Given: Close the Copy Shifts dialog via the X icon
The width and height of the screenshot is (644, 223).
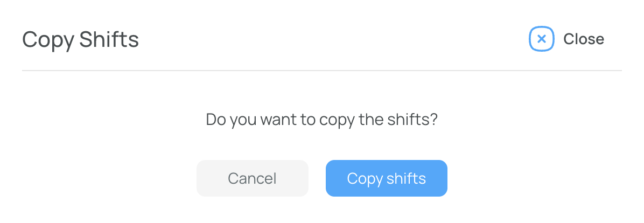Looking at the screenshot, I should 541,39.
